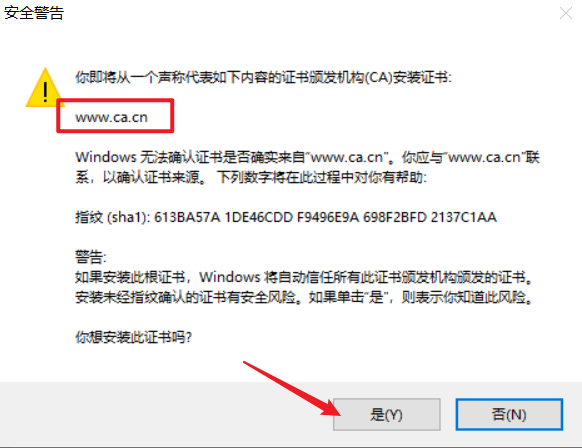The width and height of the screenshot is (582, 448).
Task: Click the yellow warning triangle icon
Action: [x=43, y=88]
